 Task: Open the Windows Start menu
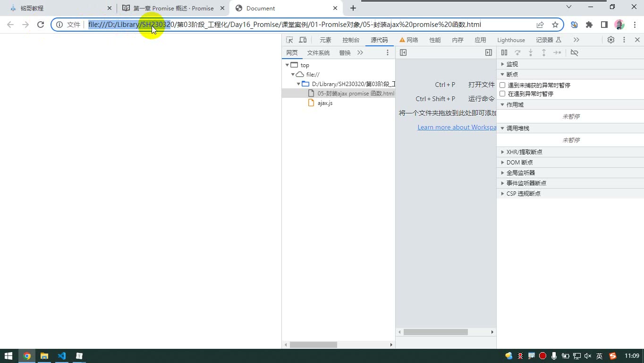(8, 356)
